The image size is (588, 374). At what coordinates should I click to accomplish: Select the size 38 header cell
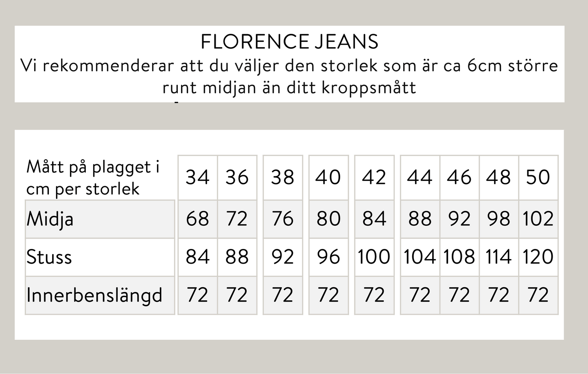tap(282, 177)
